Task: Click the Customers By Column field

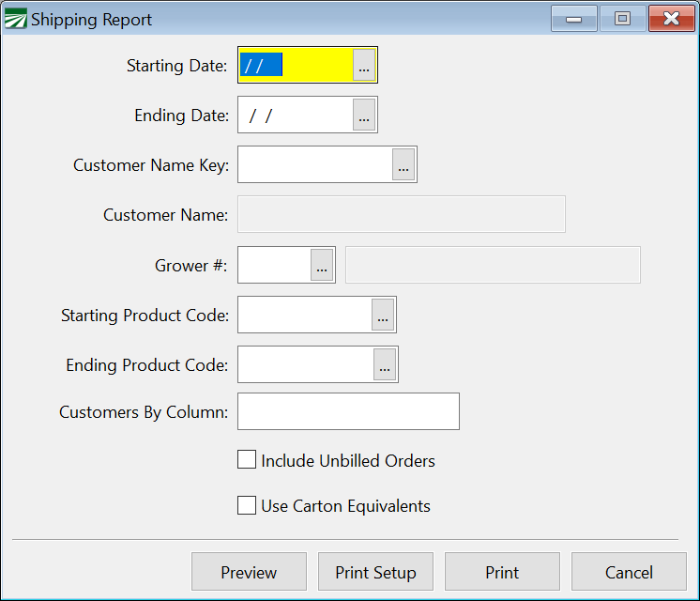Action: 348,411
